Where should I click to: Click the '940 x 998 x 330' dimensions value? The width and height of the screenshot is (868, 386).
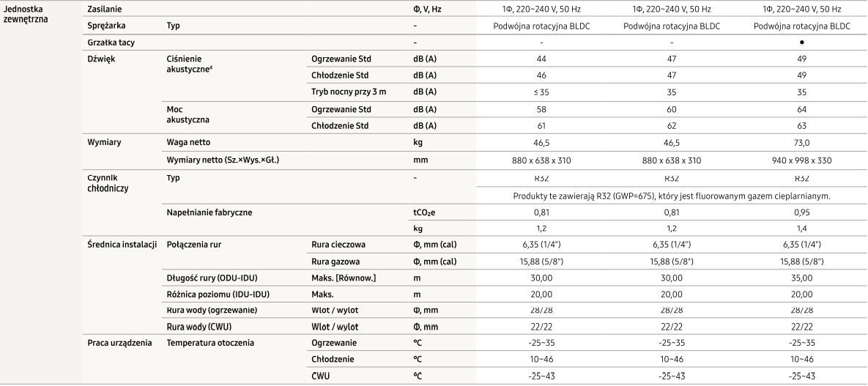pyautogui.click(x=801, y=160)
